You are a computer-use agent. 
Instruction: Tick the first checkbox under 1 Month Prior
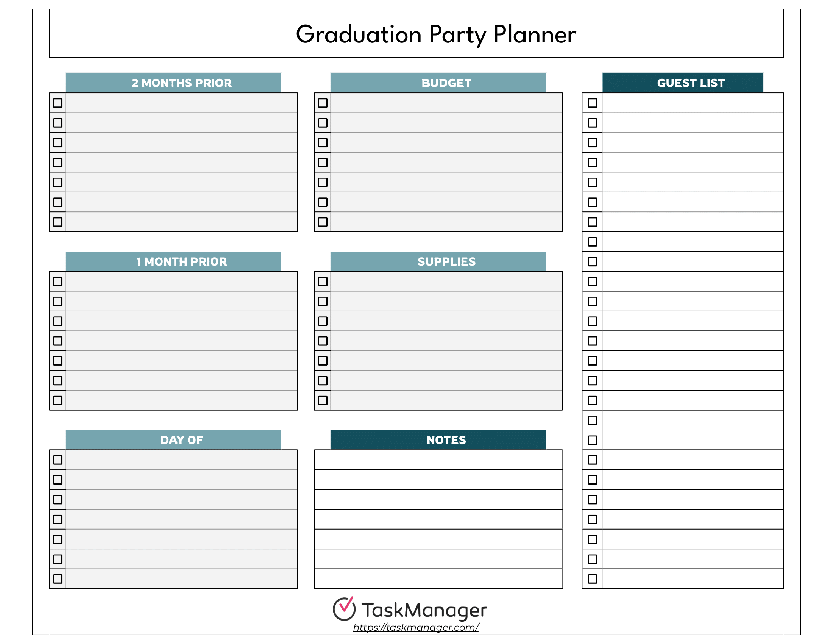pyautogui.click(x=58, y=281)
